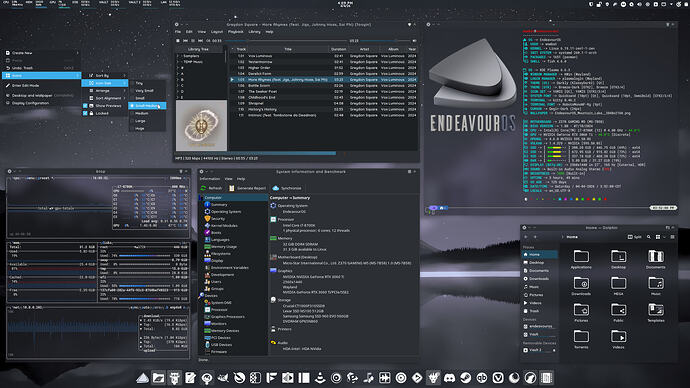690x388 pixels.
Task: Select Downloads in Dolphin Places sidebar
Action: coord(540,278)
